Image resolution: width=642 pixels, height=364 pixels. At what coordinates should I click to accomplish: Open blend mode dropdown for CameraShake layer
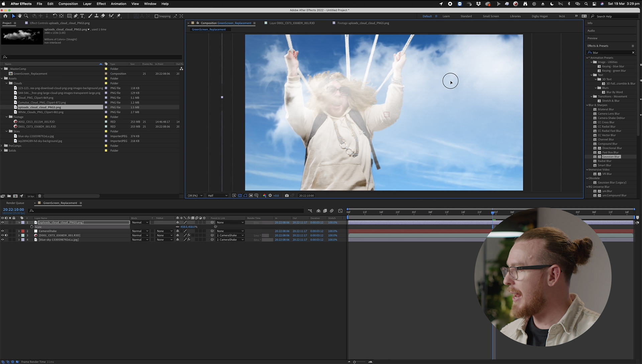pos(140,231)
